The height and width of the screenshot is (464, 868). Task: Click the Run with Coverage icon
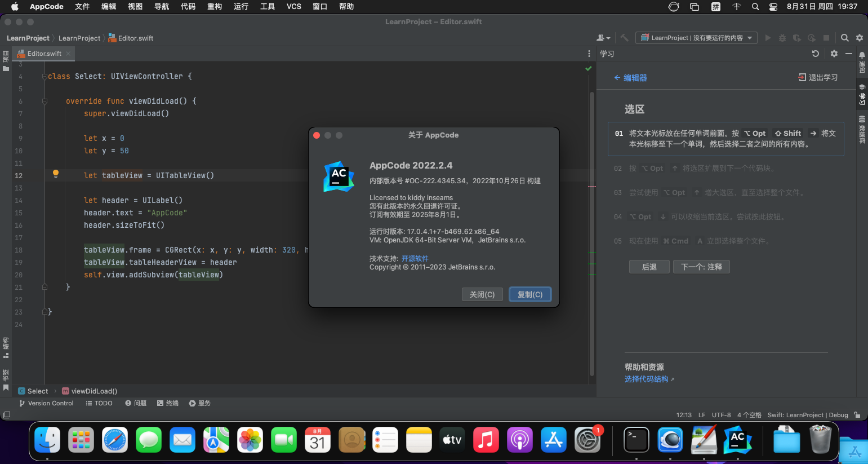(797, 38)
